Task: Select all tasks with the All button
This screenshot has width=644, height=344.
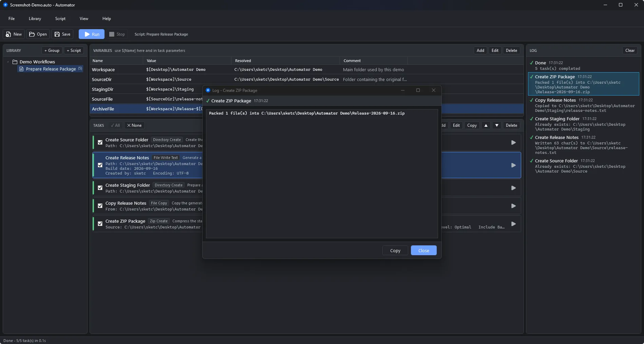Action: [x=115, y=125]
